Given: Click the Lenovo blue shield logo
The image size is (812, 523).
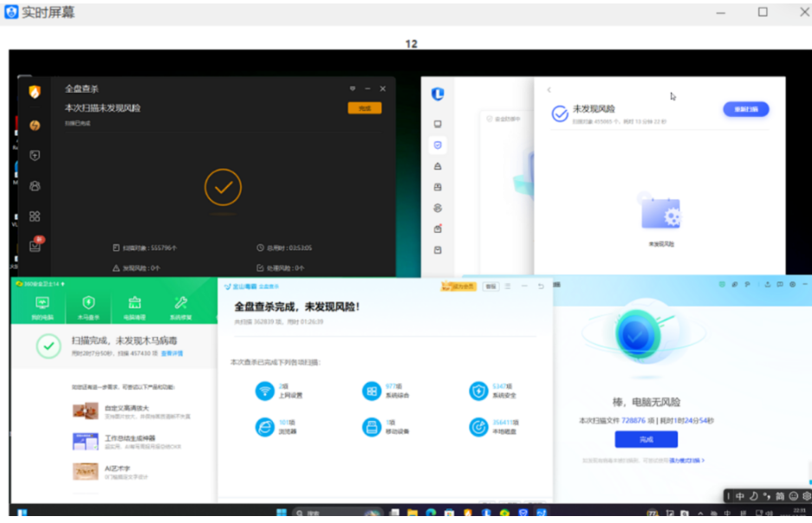Looking at the screenshot, I should tap(438, 94).
